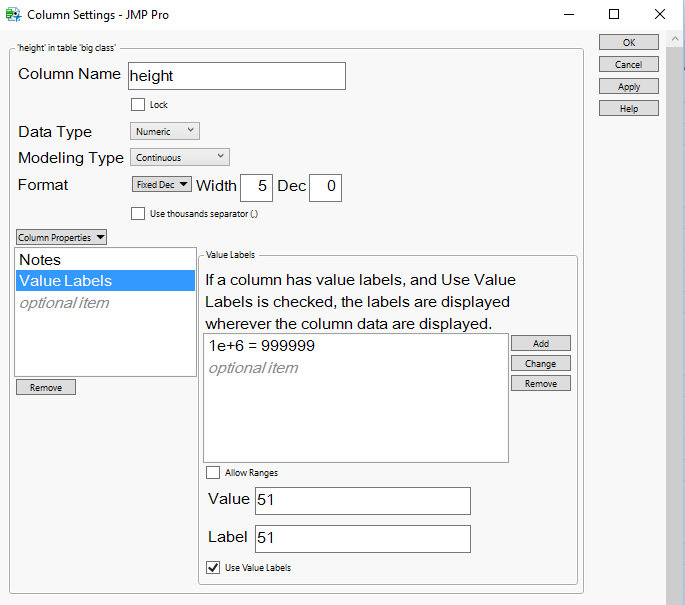Remove the selected column property
The height and width of the screenshot is (605, 685).
(x=46, y=387)
